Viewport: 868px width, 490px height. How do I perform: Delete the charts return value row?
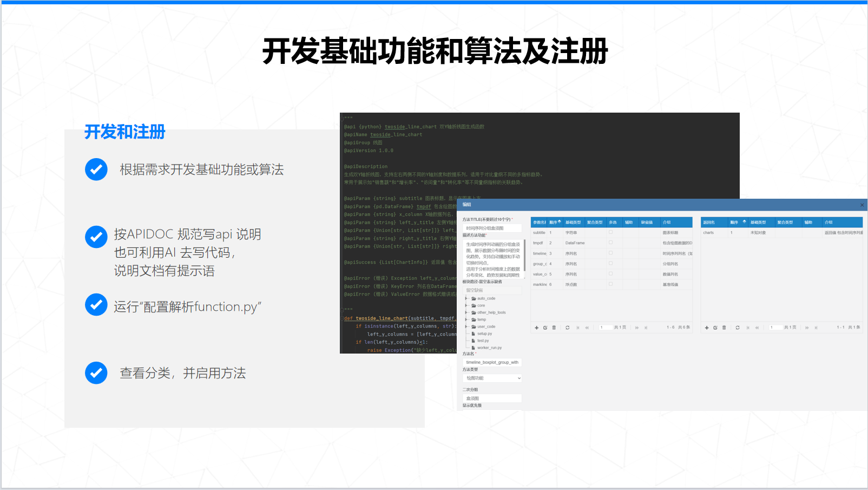tap(724, 327)
